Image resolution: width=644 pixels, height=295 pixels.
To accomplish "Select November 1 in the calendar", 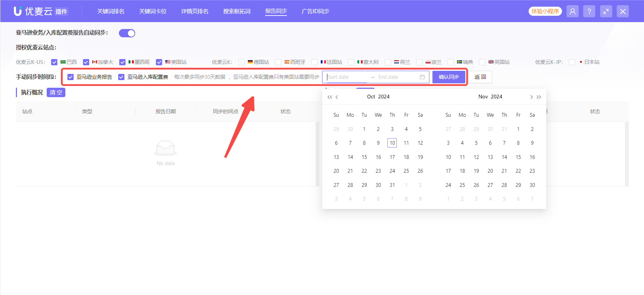I will [x=518, y=129].
